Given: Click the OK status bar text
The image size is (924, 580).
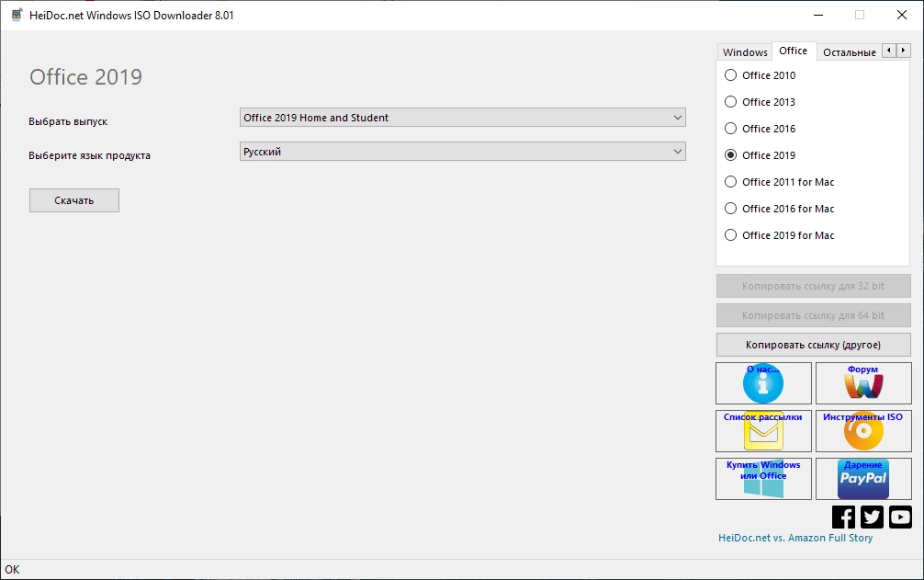Looking at the screenshot, I should point(12,569).
